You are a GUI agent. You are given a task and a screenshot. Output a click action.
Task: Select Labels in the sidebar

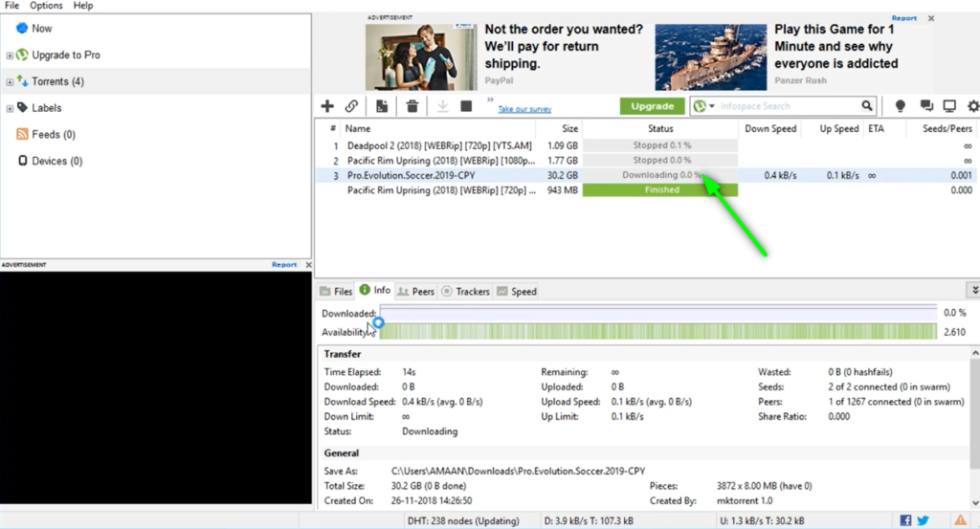click(46, 108)
